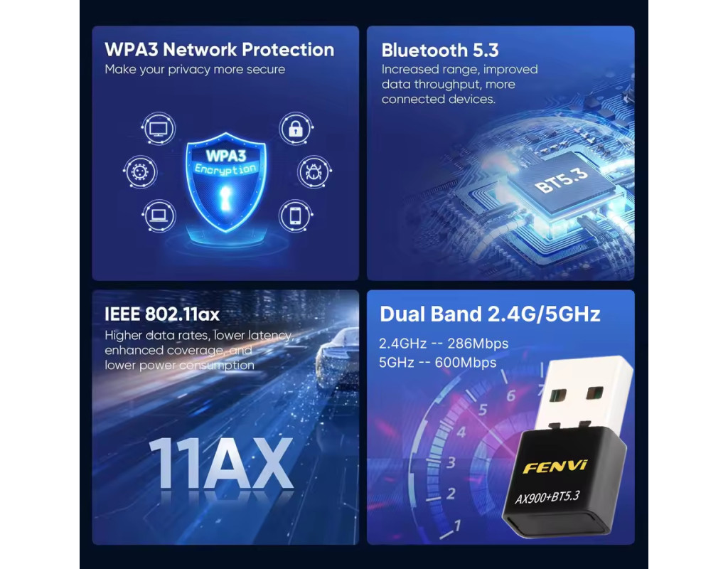
Task: Click the Bluetooth 5.3 heading
Action: [439, 50]
